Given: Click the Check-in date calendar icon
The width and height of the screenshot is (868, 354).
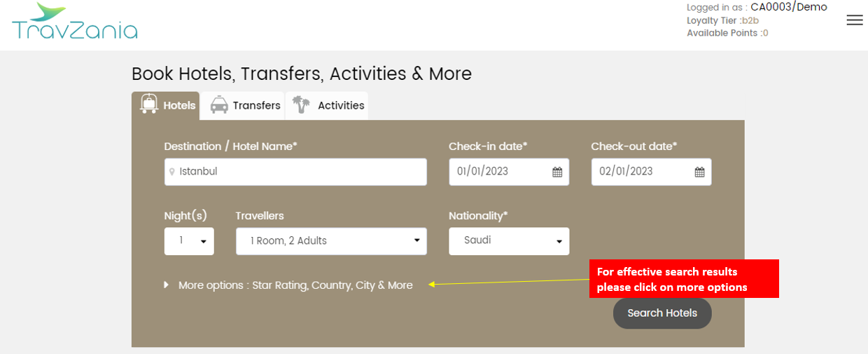Looking at the screenshot, I should [x=557, y=172].
